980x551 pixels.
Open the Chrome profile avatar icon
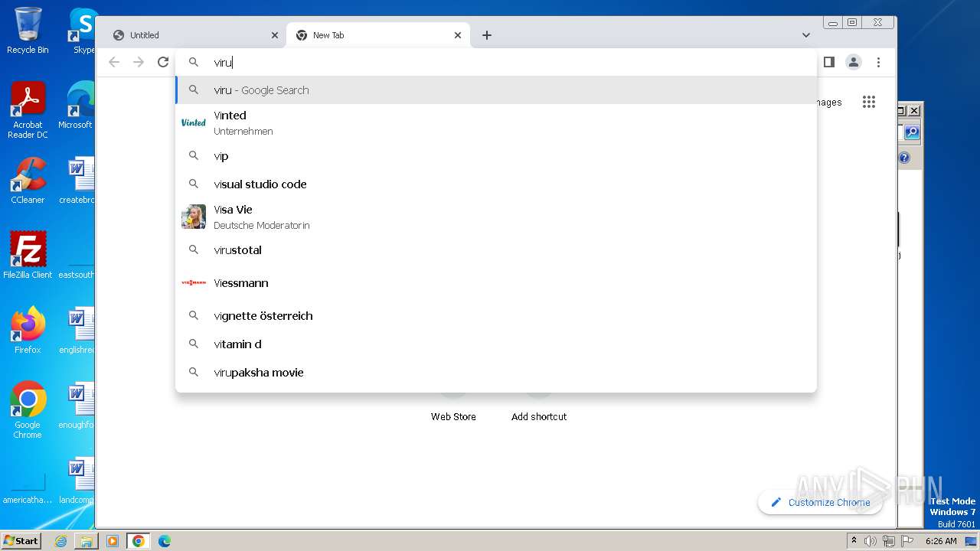pyautogui.click(x=854, y=62)
